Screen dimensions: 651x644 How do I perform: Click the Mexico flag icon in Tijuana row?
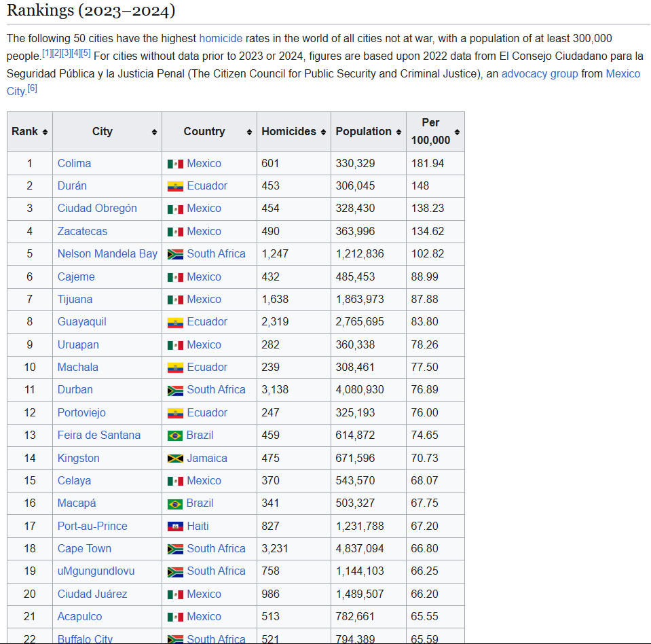click(x=175, y=300)
